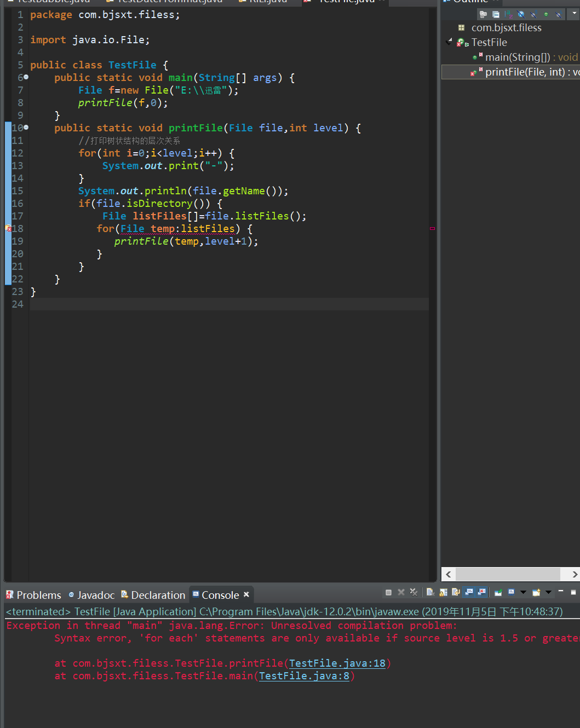580x728 pixels.
Task: Close the Console tab
Action: click(x=246, y=594)
